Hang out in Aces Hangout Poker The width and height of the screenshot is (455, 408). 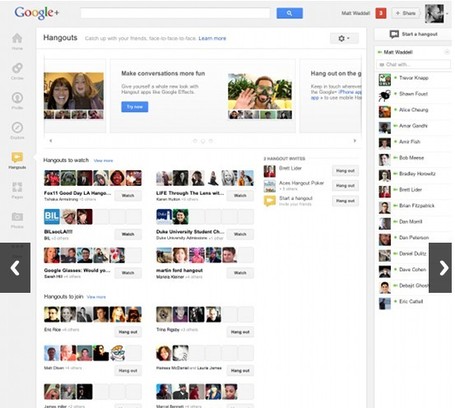[x=345, y=186]
